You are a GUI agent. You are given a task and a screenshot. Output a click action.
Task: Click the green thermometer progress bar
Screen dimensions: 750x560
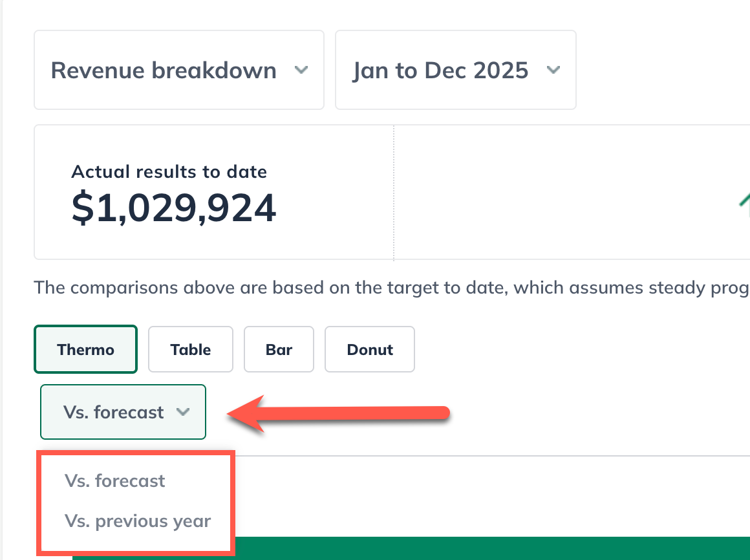[x=453, y=548]
